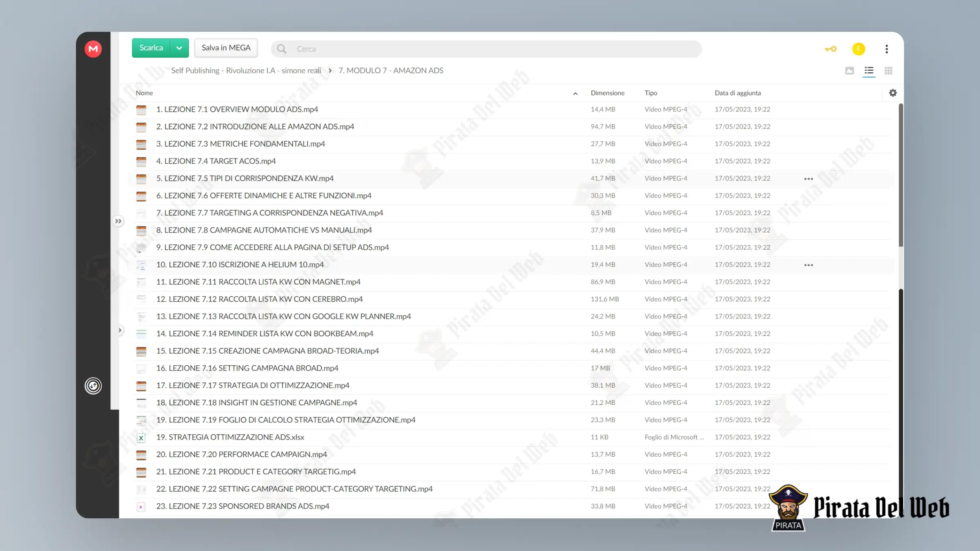
Task: Switch to media gallery view
Action: 849,71
